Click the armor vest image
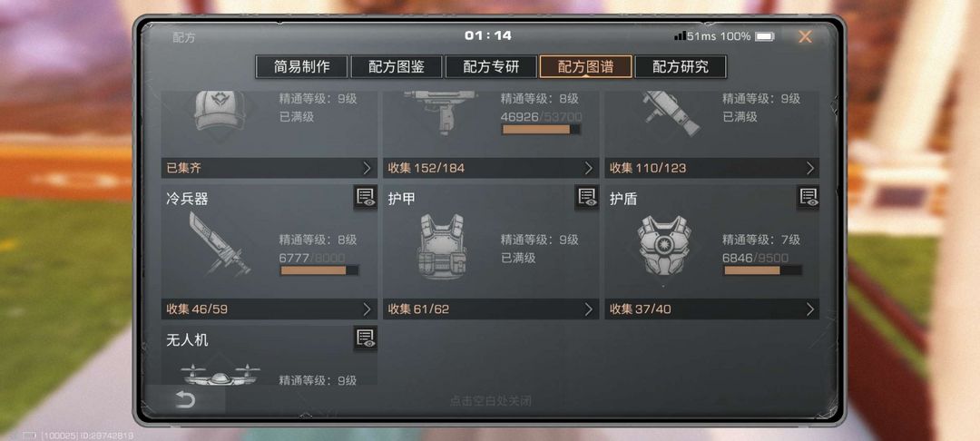The height and width of the screenshot is (441, 980). (441, 246)
